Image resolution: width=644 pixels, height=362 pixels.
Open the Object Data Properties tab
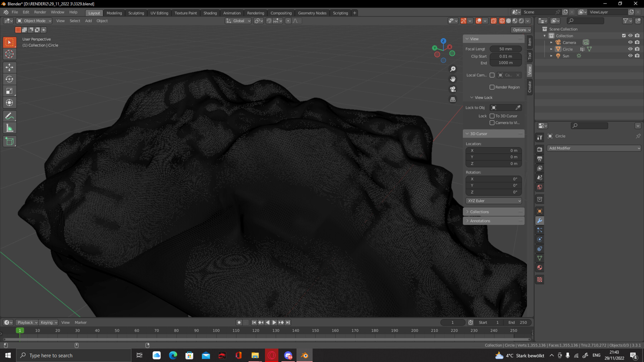pos(540,258)
